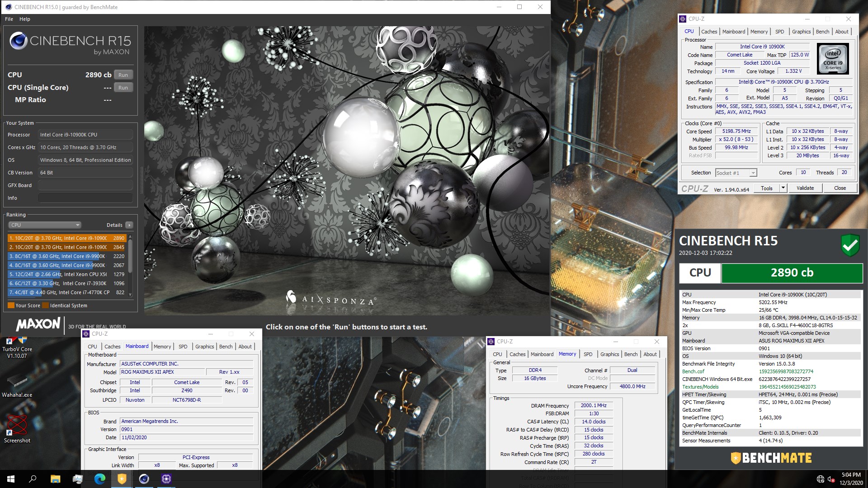Click the Info input field in Your System
This screenshot has width=868, height=488.
click(x=85, y=198)
